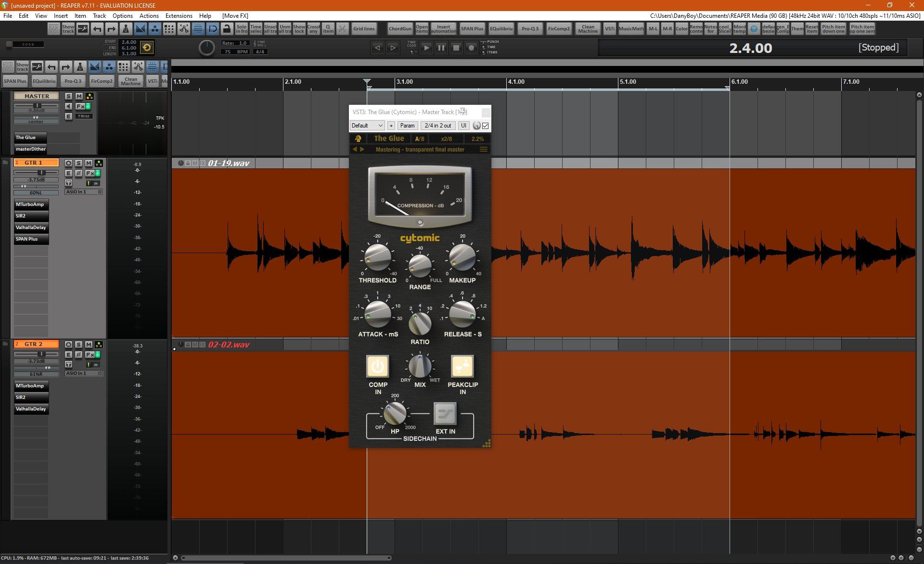Image resolution: width=924 pixels, height=564 pixels.
Task: Open The Glue plugin hamburger menu
Action: tap(483, 150)
